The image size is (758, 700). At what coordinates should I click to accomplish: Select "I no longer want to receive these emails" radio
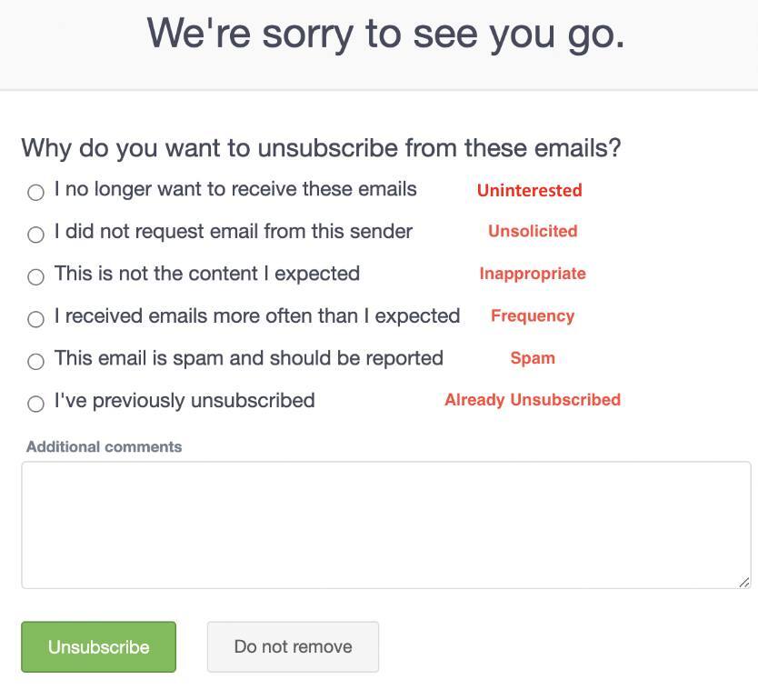[x=35, y=193]
